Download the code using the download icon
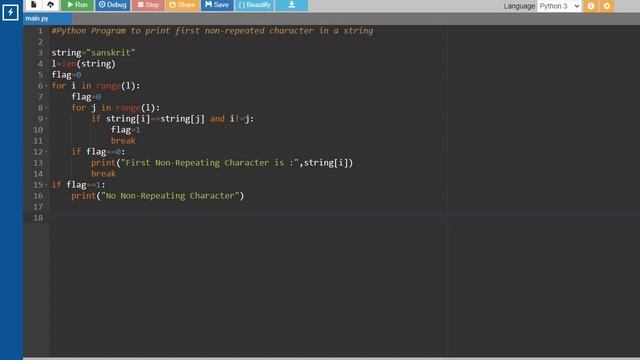Viewport: 640px width, 360px height. pyautogui.click(x=291, y=5)
